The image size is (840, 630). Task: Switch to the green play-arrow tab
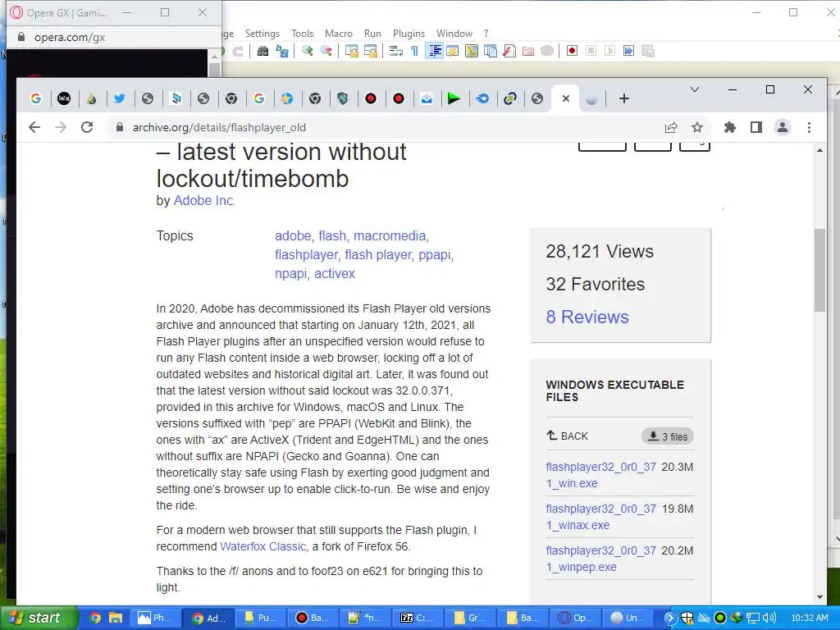[454, 98]
